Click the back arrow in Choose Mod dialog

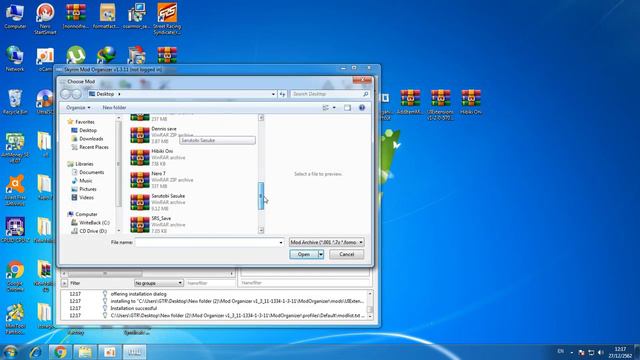66,94
